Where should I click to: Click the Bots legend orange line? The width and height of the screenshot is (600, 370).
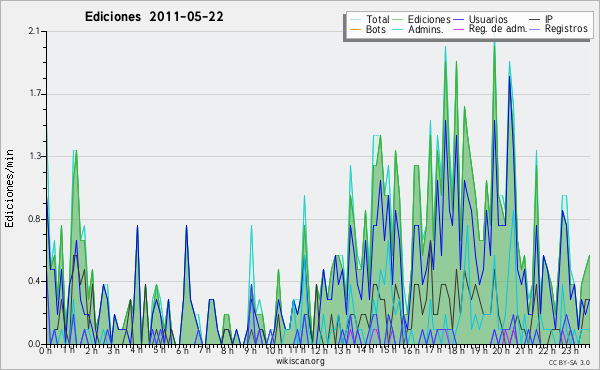tap(355, 29)
